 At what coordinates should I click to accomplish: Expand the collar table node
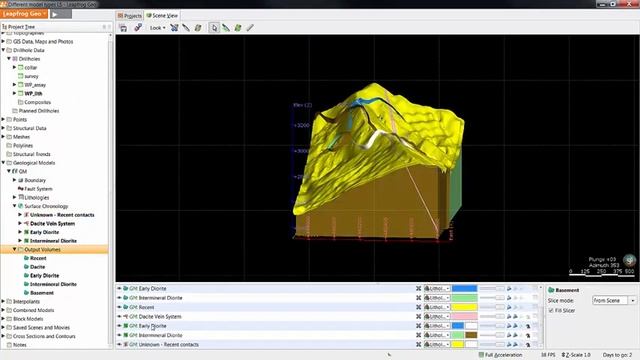(14, 67)
